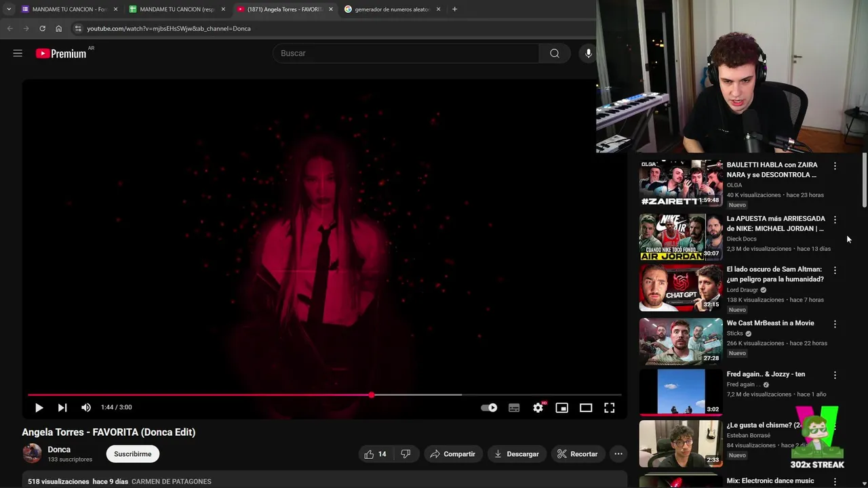Click video title Angela Torres - FAVORITA
This screenshot has width=868, height=488.
[x=108, y=432]
